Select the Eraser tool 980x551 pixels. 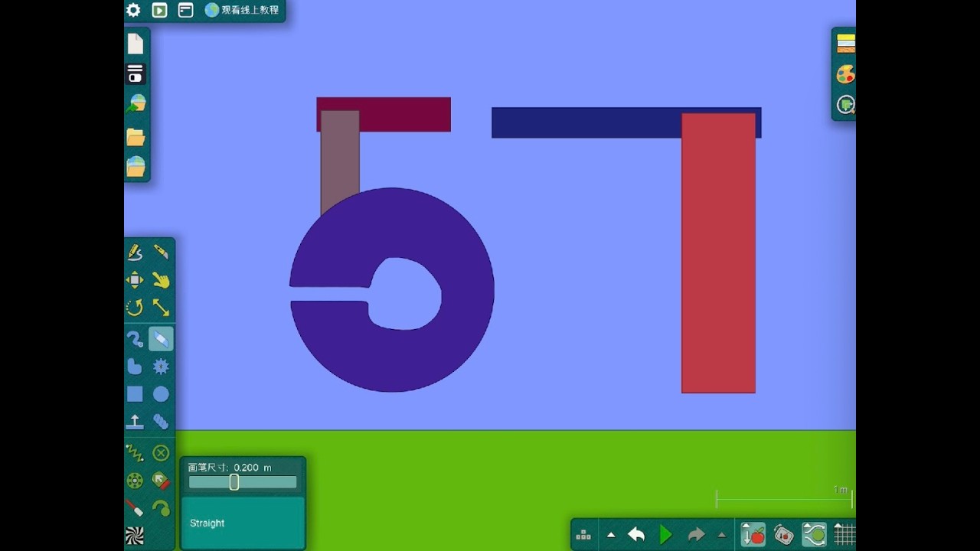pos(161,339)
